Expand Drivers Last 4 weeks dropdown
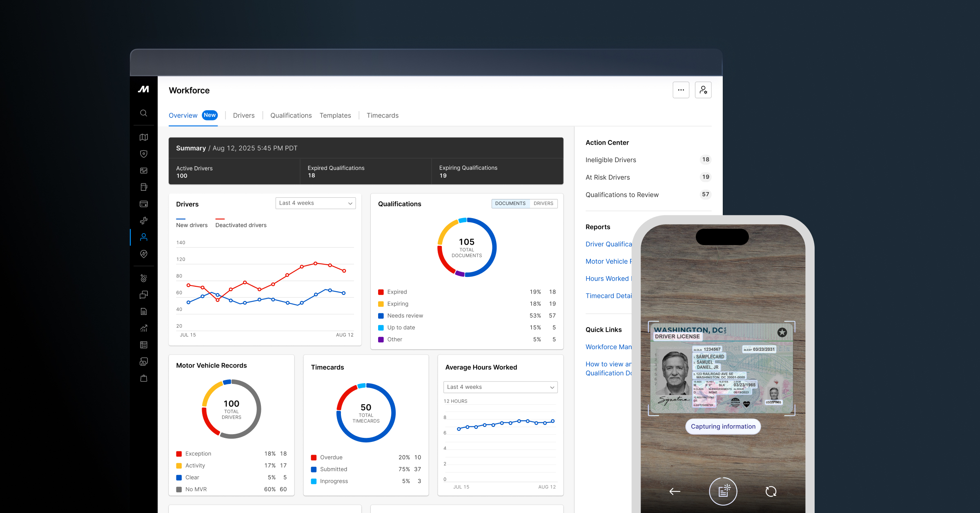Screen dimensions: 980x513 click(x=315, y=203)
